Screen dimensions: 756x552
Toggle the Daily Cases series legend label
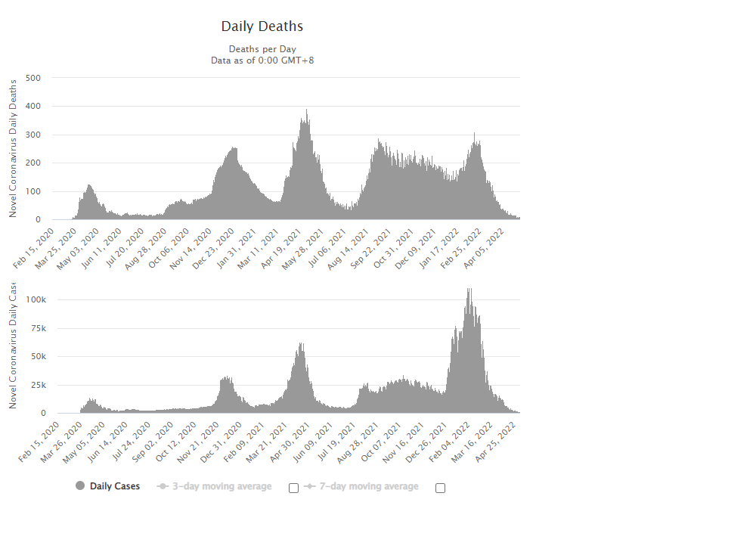(115, 486)
